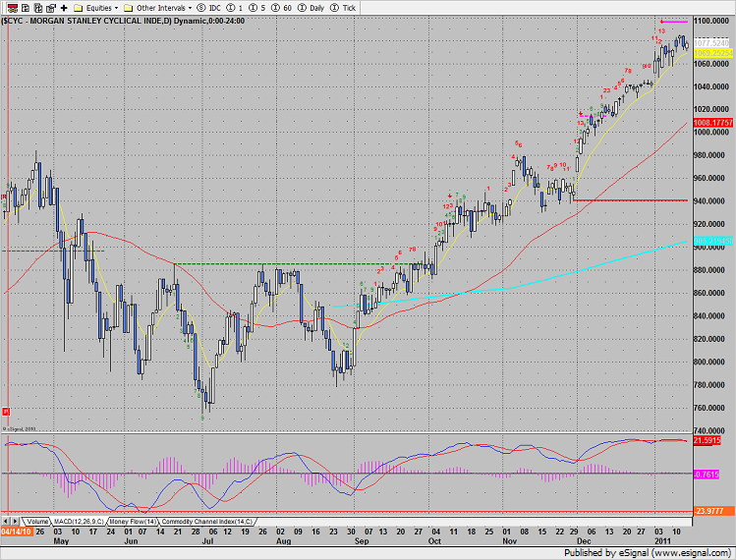736x560 pixels.
Task: Click the first page-layout icon in toolbar
Action: point(26,8)
